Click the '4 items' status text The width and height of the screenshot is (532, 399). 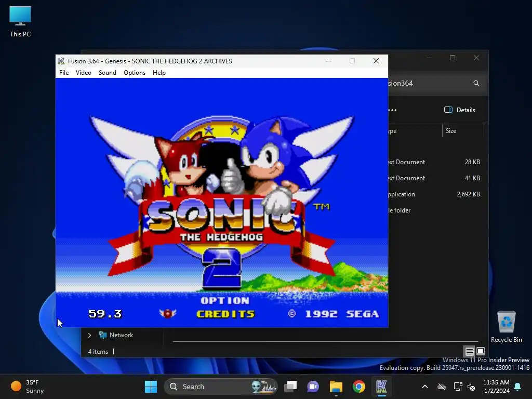pyautogui.click(x=98, y=352)
